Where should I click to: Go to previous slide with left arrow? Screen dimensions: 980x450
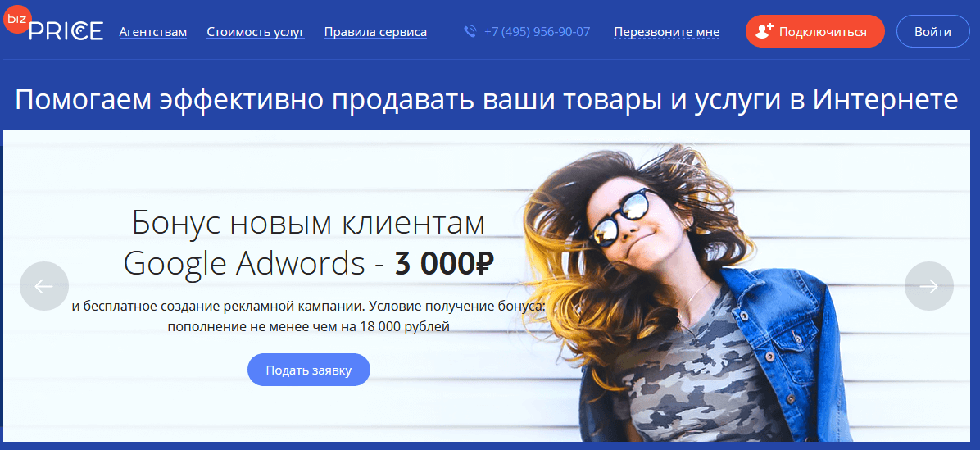(x=43, y=285)
